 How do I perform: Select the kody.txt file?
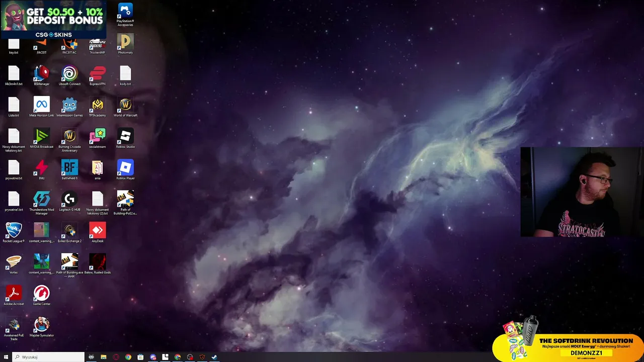125,76
